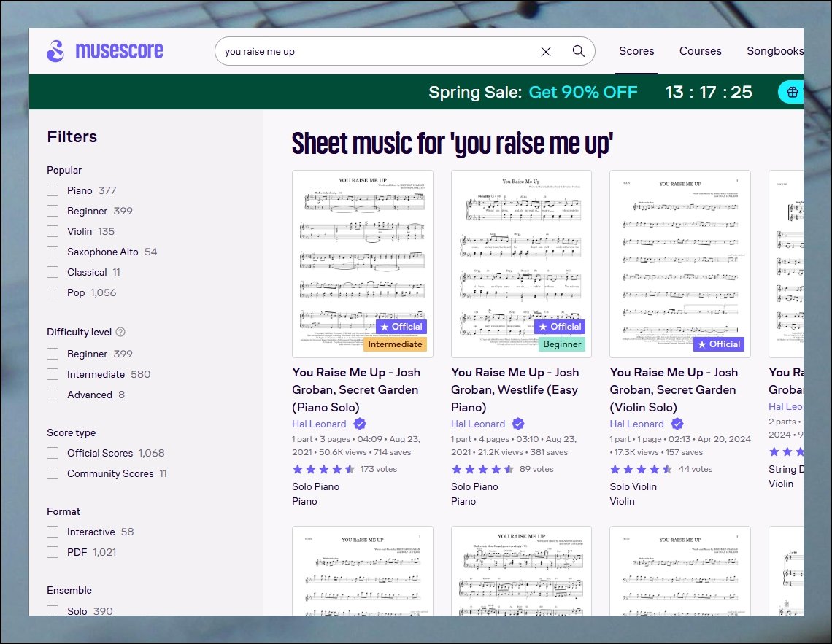Screen dimensions: 832x644
Task: Toggle the Classical 11 filter checkbox
Action: point(53,272)
